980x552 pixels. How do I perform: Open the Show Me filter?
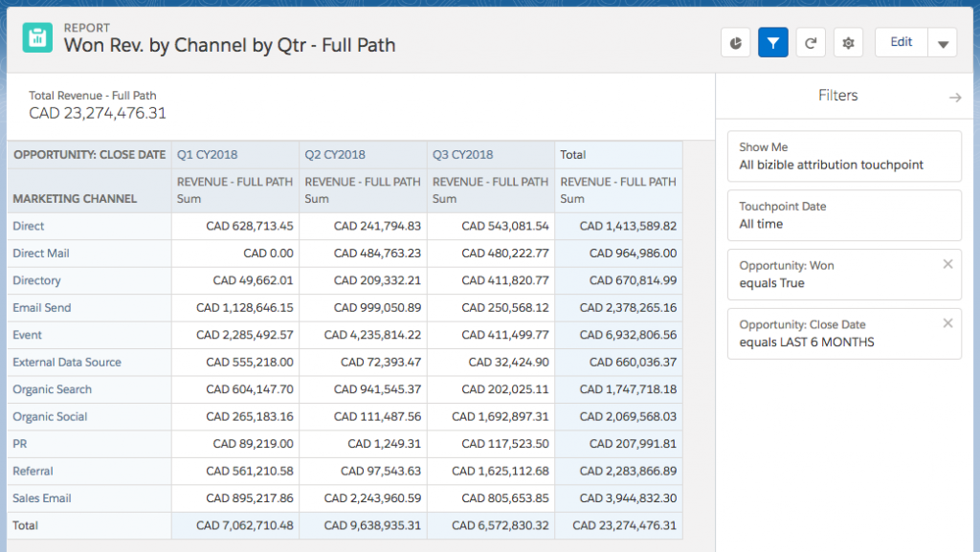pyautogui.click(x=843, y=157)
